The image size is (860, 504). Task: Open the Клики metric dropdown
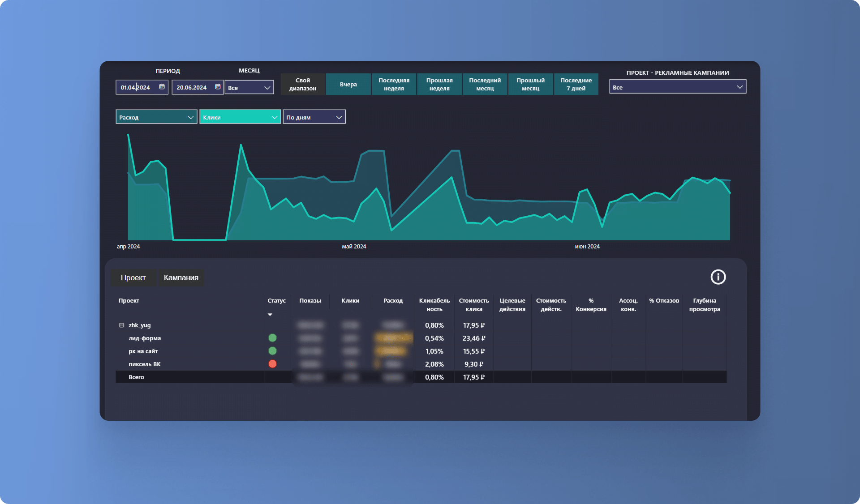tap(240, 117)
